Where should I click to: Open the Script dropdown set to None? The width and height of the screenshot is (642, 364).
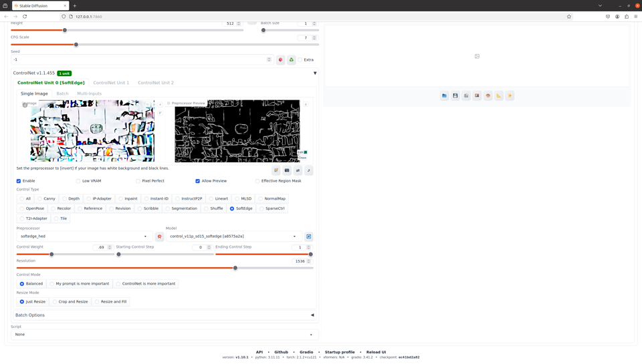pyautogui.click(x=165, y=335)
